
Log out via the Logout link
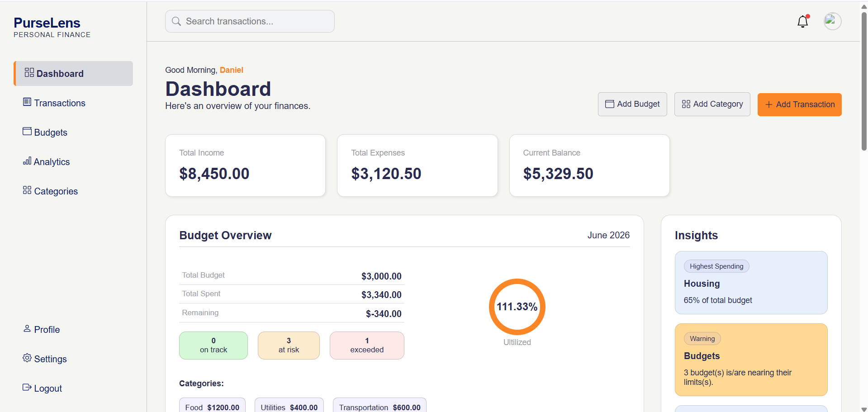(73, 388)
